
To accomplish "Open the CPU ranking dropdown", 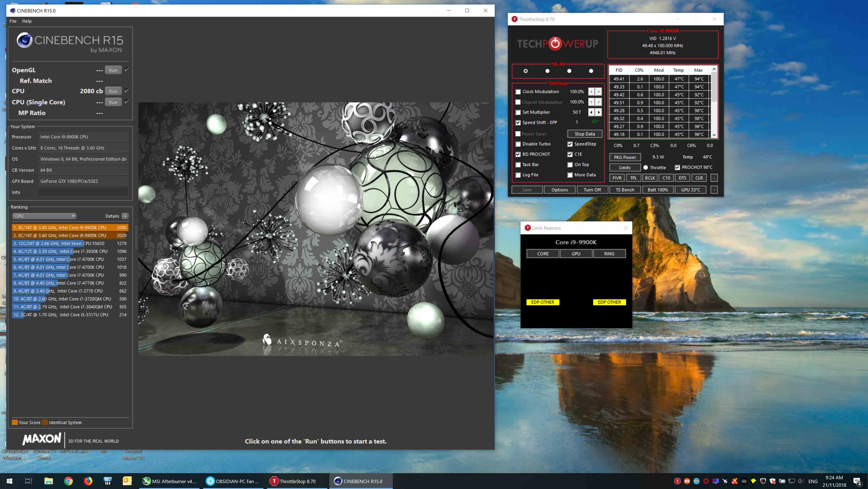I will pos(44,216).
